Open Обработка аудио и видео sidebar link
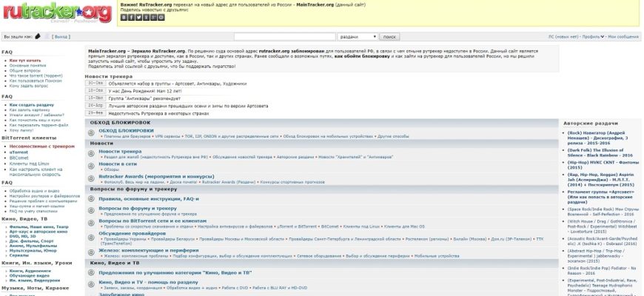Viewport: 644px width, 296px height. click(x=35, y=191)
